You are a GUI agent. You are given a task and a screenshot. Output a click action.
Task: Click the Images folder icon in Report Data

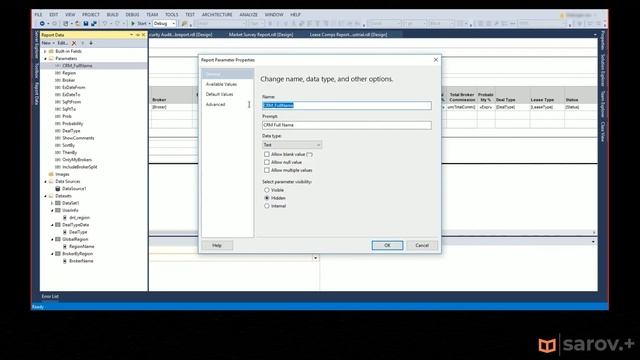51,174
